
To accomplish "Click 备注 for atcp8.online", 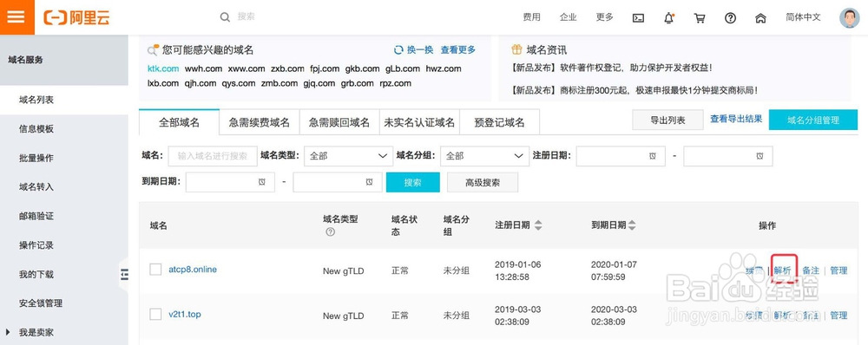I will [x=811, y=270].
